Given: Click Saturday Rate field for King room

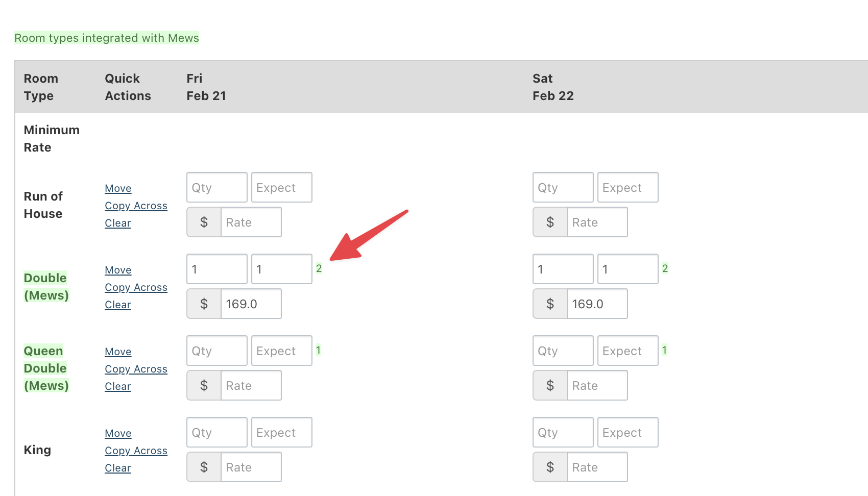Looking at the screenshot, I should point(597,467).
